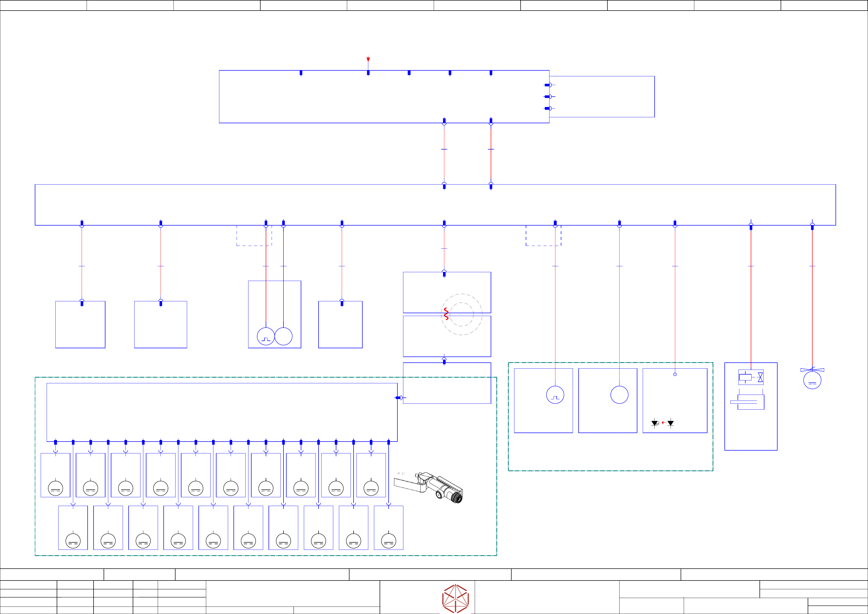Select the first upper-row sensor box at bottom-left

point(56,475)
